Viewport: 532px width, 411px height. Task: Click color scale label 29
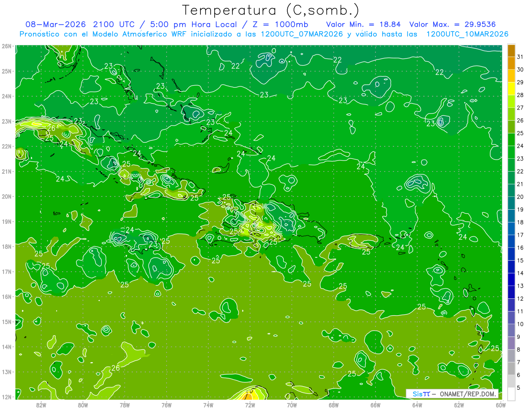click(x=520, y=82)
